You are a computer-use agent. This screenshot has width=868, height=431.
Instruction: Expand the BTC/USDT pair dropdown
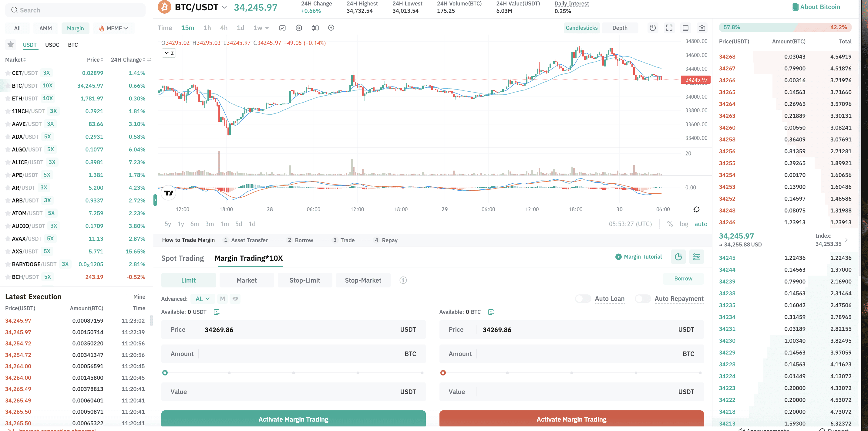(x=224, y=7)
